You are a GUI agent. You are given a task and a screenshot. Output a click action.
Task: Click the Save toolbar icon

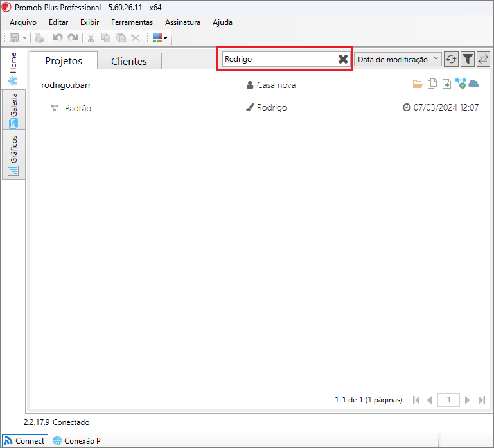(14, 38)
